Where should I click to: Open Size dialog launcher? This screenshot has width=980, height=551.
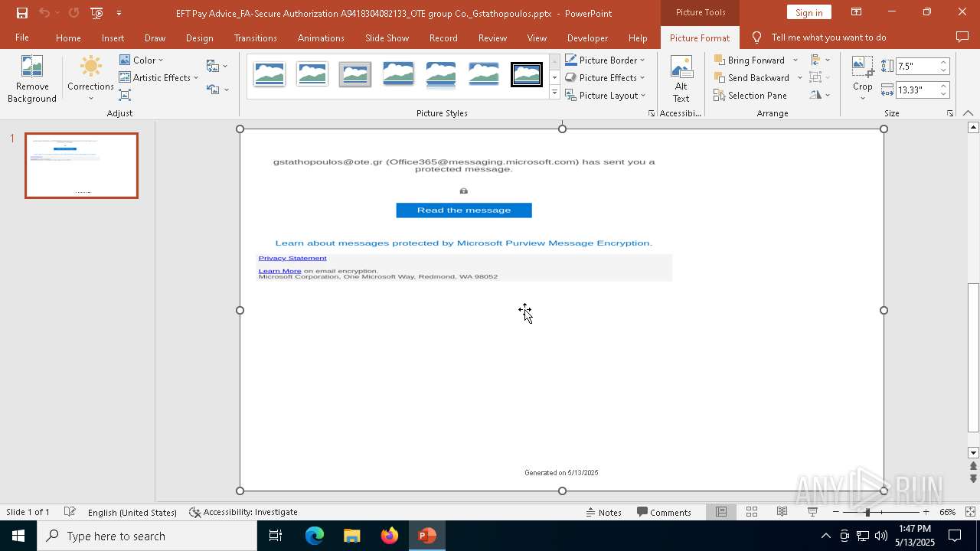pos(949,113)
